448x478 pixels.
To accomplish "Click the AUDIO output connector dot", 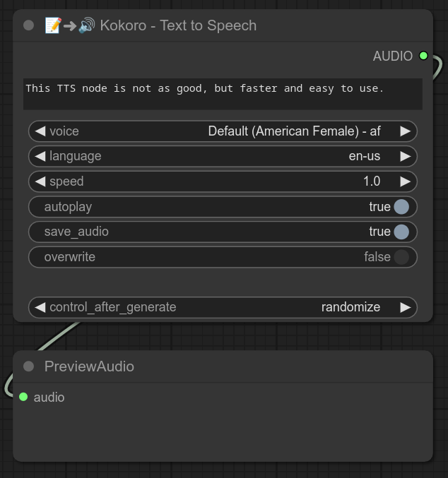I will click(423, 56).
